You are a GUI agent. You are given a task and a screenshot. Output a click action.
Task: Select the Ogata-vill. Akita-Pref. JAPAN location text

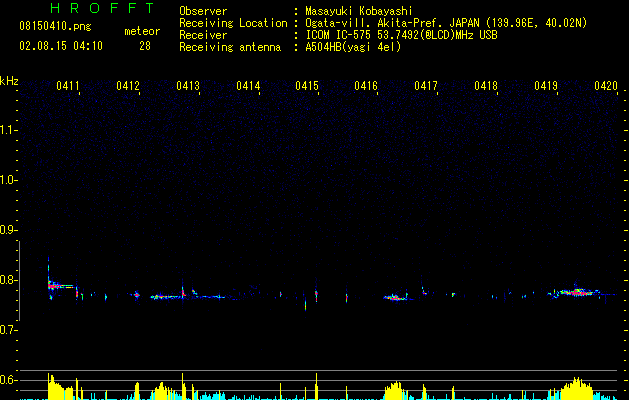coord(446,23)
